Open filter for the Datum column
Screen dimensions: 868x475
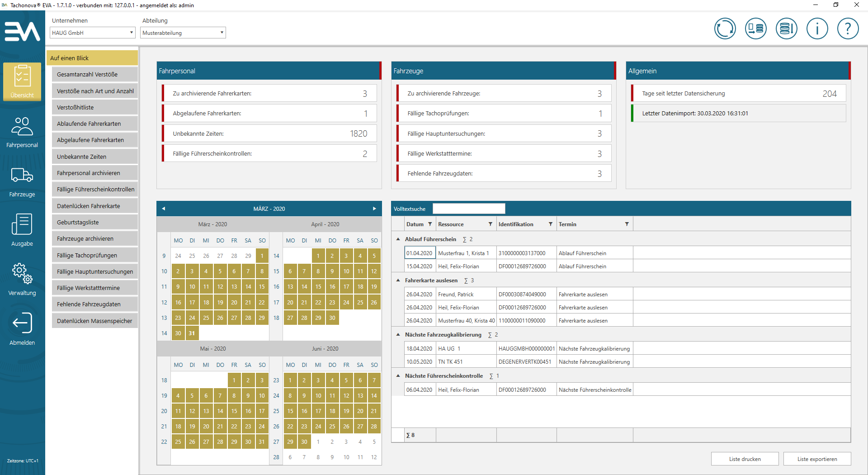point(430,224)
